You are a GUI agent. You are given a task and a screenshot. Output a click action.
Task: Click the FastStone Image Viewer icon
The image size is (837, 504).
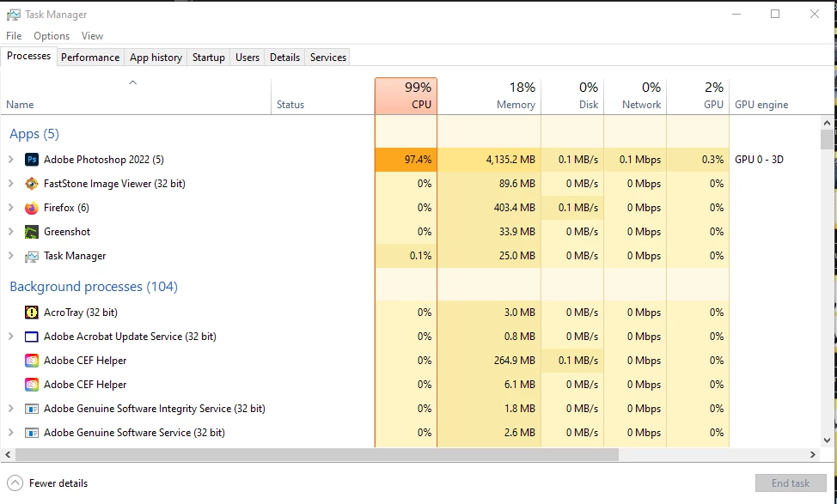coord(32,184)
